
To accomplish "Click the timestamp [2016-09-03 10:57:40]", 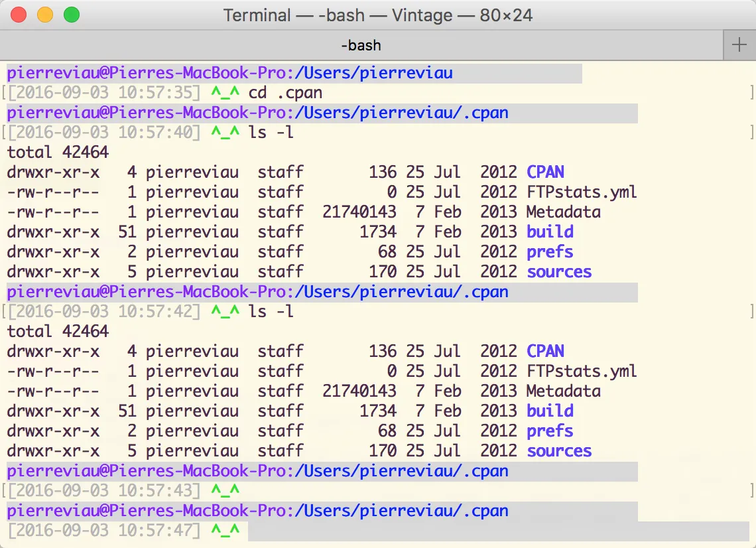I will pos(104,132).
